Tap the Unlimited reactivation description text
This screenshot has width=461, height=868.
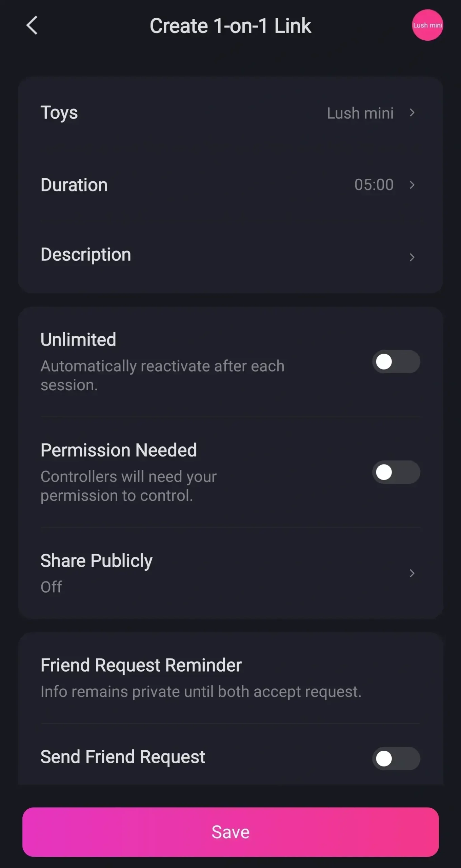point(162,375)
